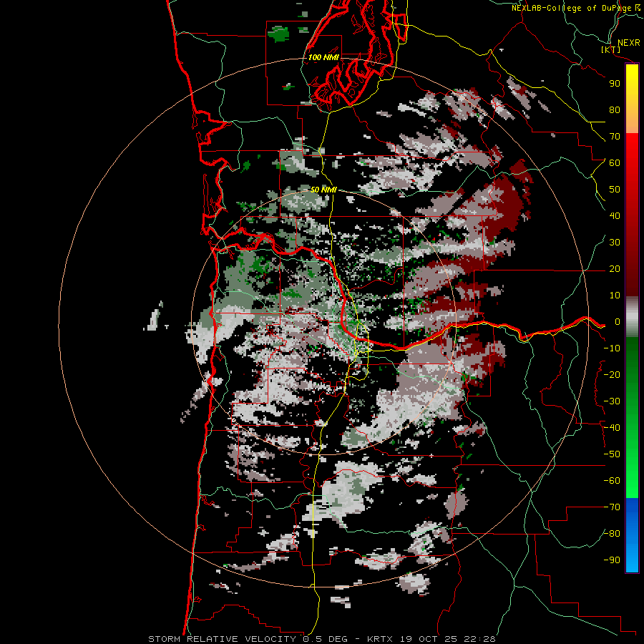Click the "50 NMI" range ring label

(x=323, y=190)
